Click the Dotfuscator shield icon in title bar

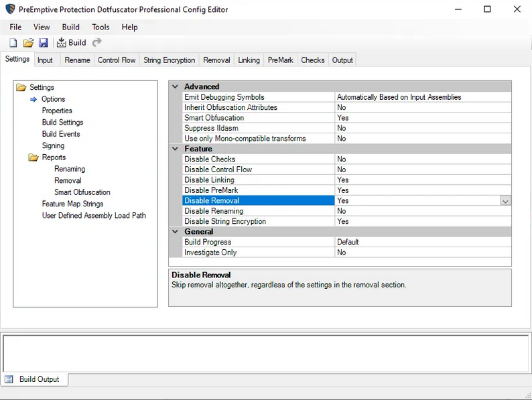click(10, 9)
